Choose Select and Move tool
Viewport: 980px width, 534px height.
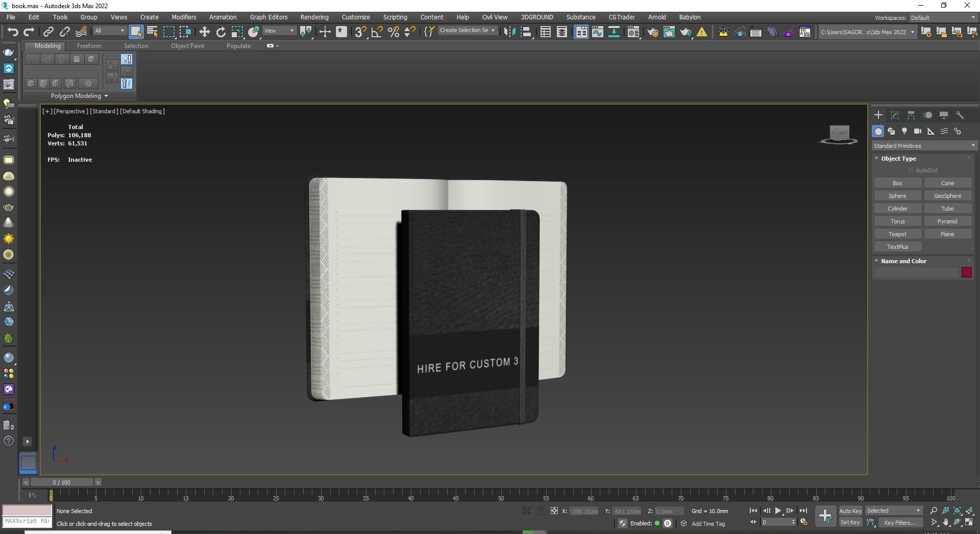coord(204,32)
